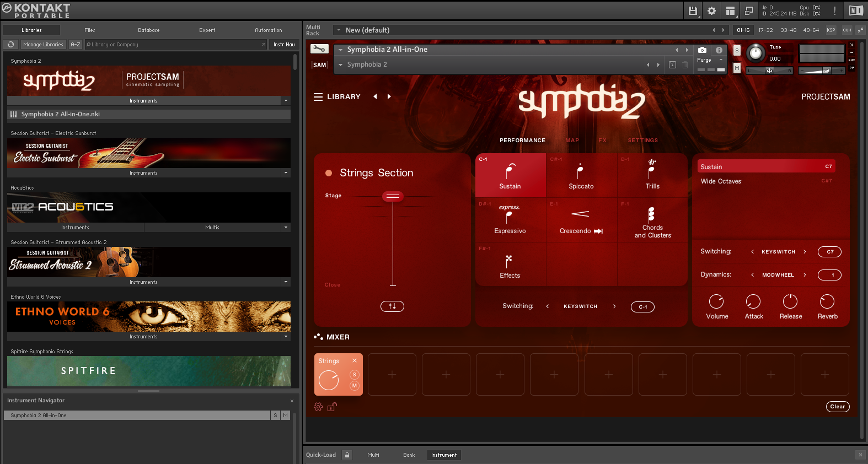Select the Sustain articulation tile
The image size is (868, 464).
510,176
